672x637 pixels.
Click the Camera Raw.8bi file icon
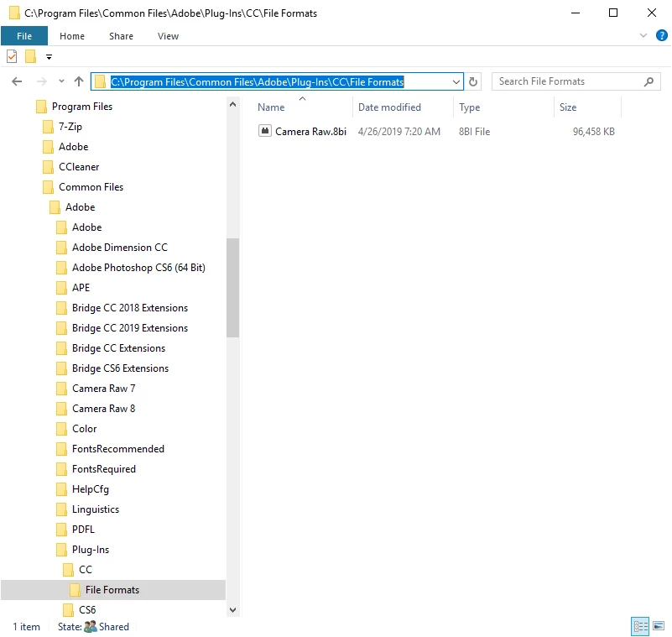[x=265, y=131]
